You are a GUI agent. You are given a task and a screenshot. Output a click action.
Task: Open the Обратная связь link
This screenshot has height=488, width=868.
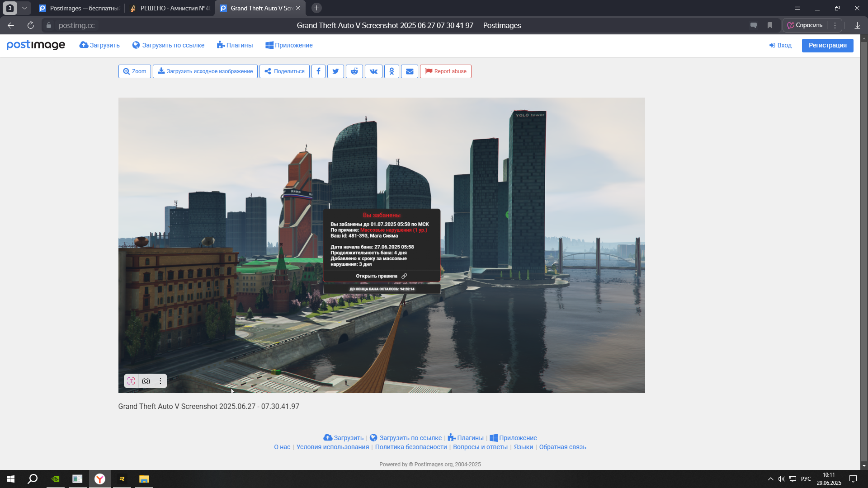click(562, 447)
